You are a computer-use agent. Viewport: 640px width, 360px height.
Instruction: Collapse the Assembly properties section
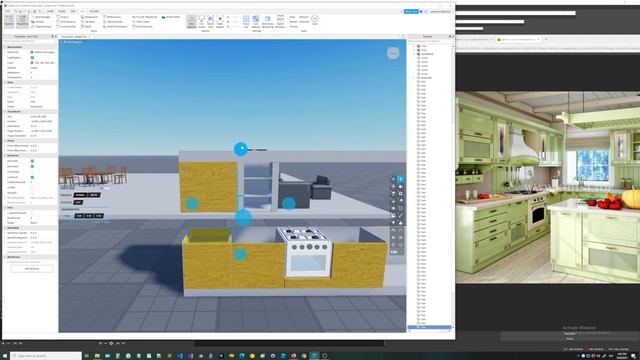click(x=5, y=228)
